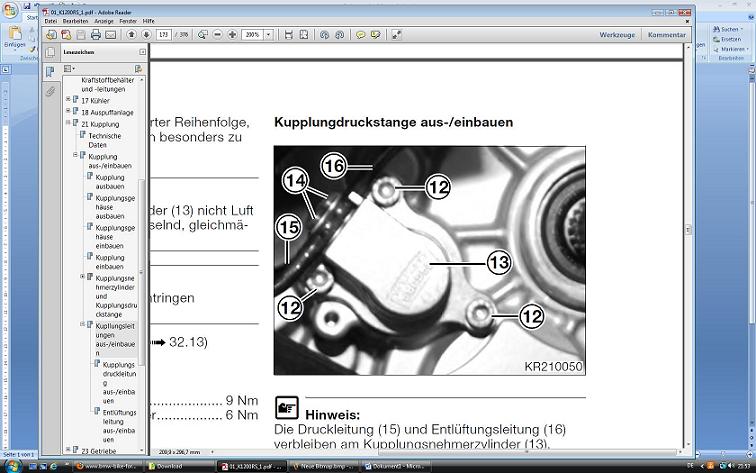Select Technische Daten bookmark
Viewport: 756px width, 473px height.
point(105,140)
